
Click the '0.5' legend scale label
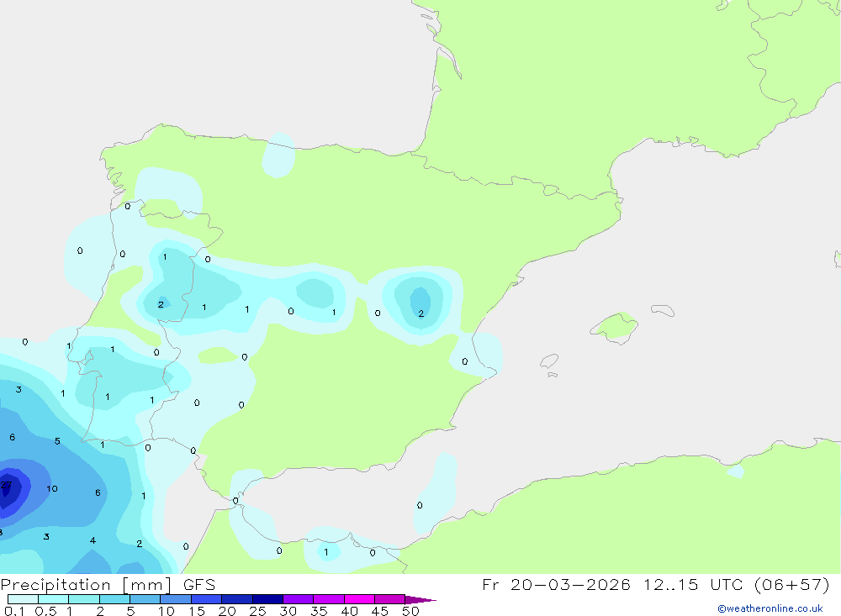click(x=45, y=611)
